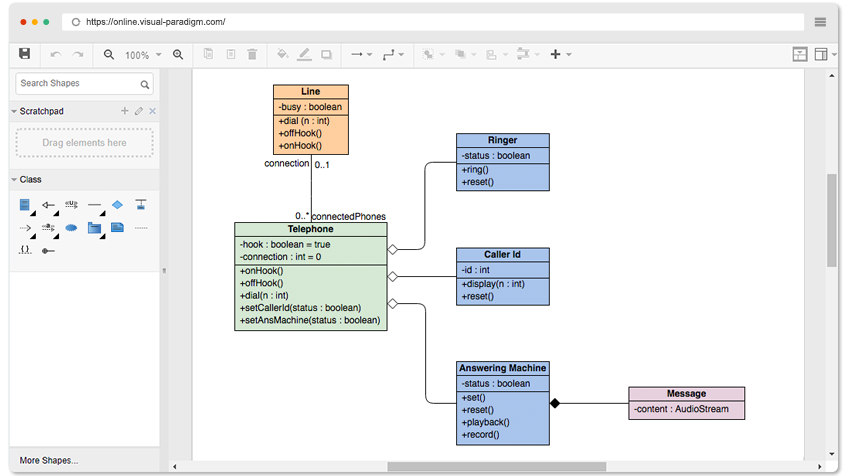Viewport: 848px width, 476px height.
Task: Open the hamburger menu at top right
Action: coord(820,22)
